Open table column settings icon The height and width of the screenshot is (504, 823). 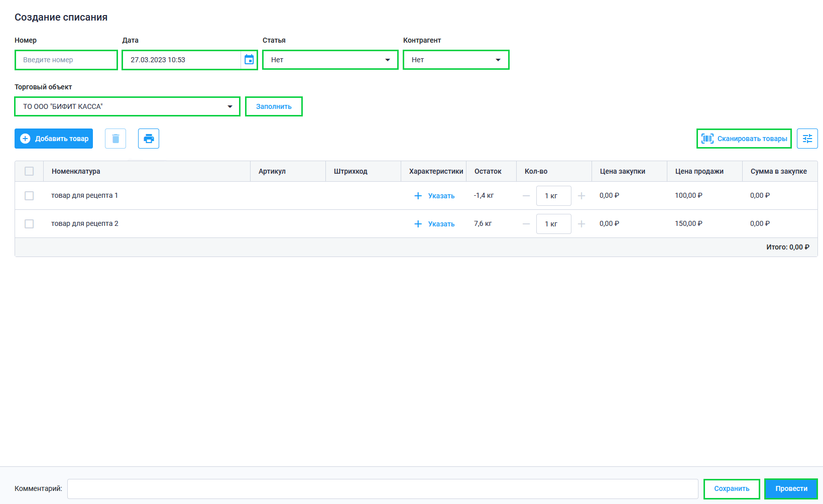point(807,139)
